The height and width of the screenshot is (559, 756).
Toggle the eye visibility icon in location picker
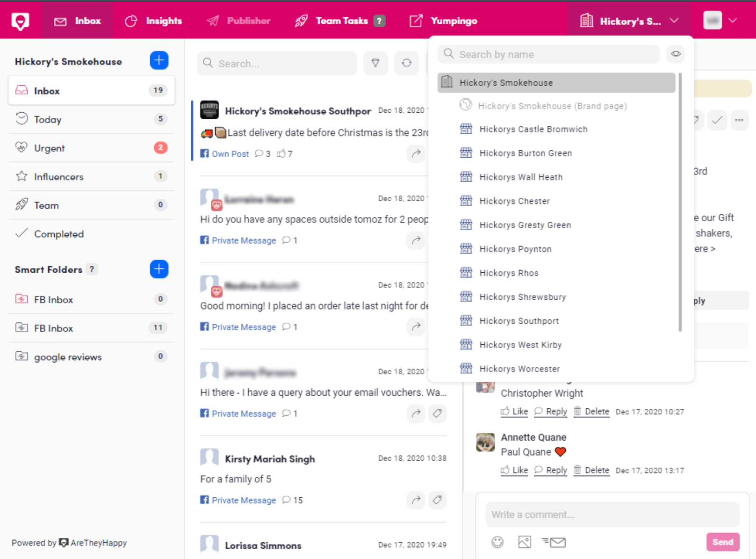coord(676,54)
